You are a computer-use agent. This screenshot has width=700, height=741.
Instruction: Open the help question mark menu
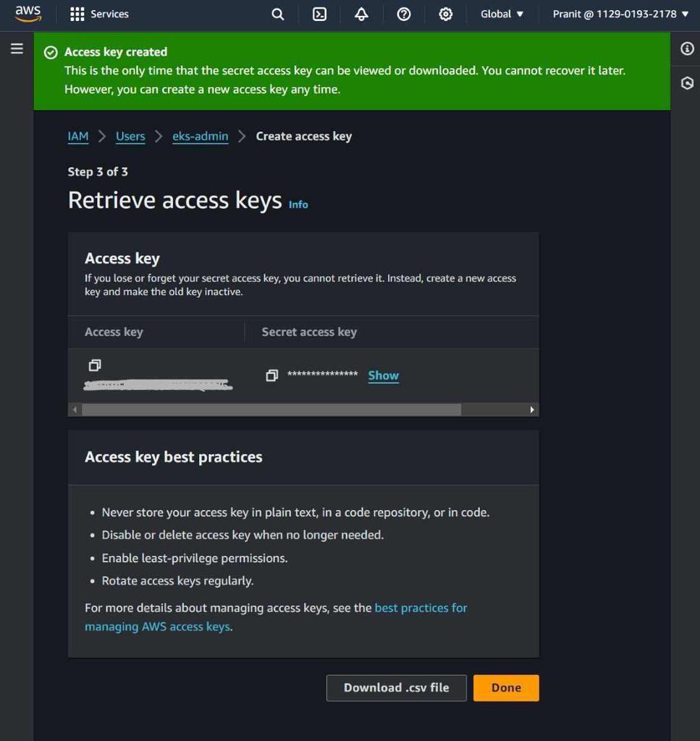point(404,14)
